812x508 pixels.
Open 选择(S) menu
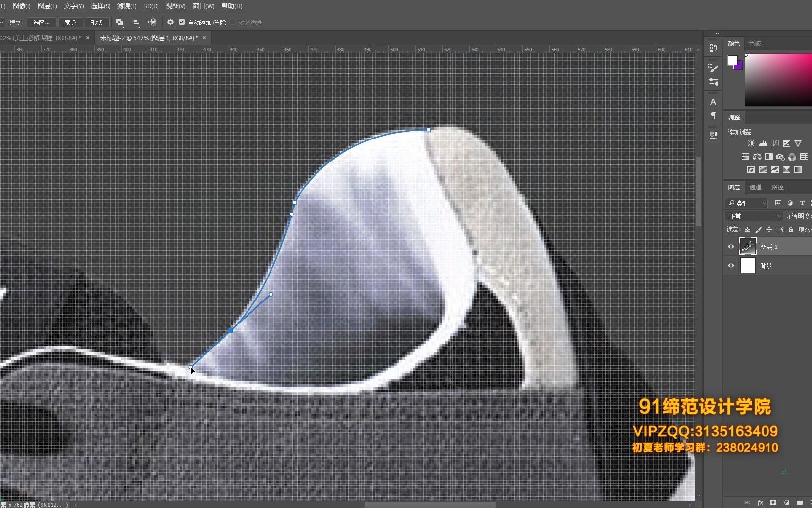click(x=100, y=6)
